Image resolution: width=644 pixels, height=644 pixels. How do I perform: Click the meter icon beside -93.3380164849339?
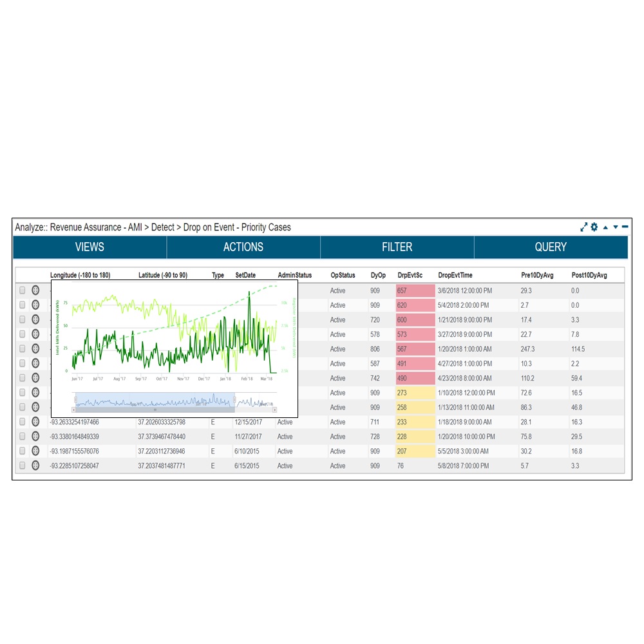(x=35, y=436)
